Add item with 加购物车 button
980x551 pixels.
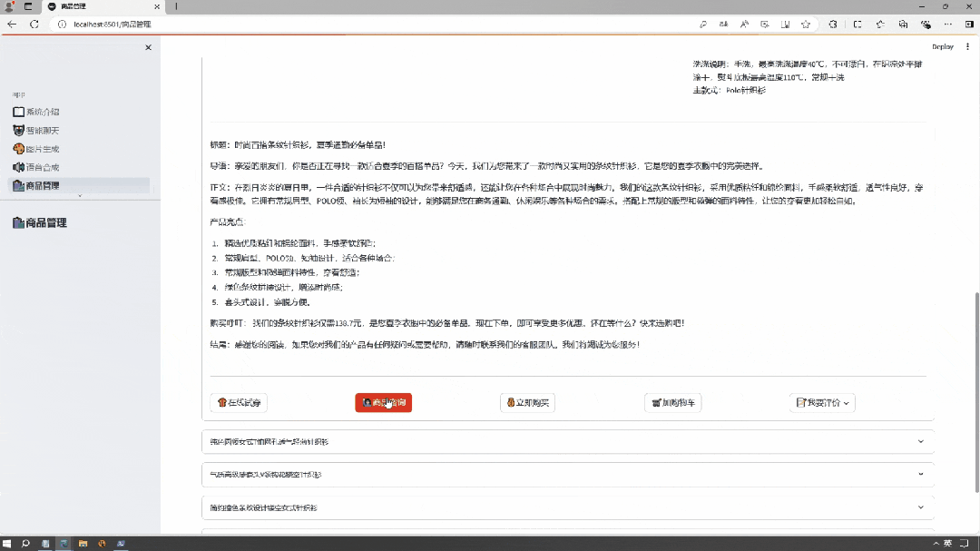(x=672, y=403)
